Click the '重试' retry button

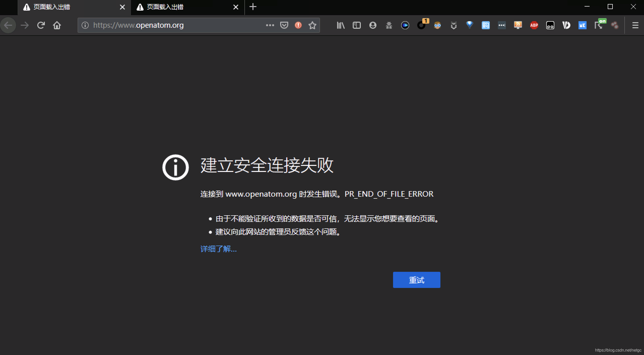(417, 280)
